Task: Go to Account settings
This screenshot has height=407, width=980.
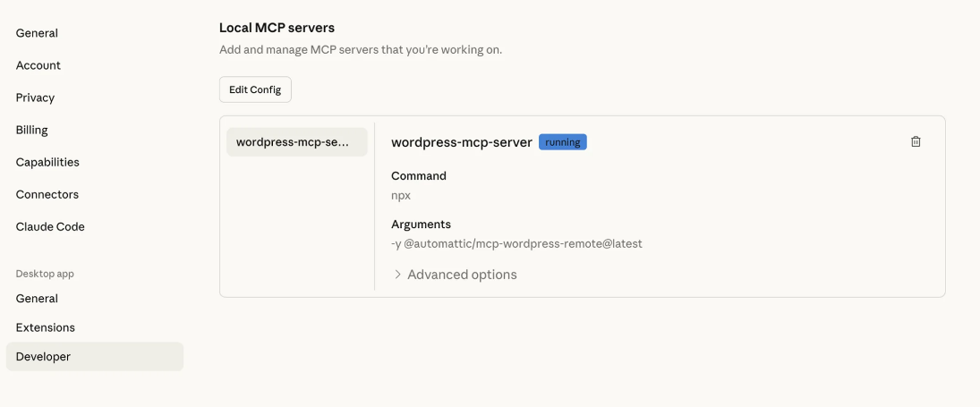Action: tap(38, 65)
